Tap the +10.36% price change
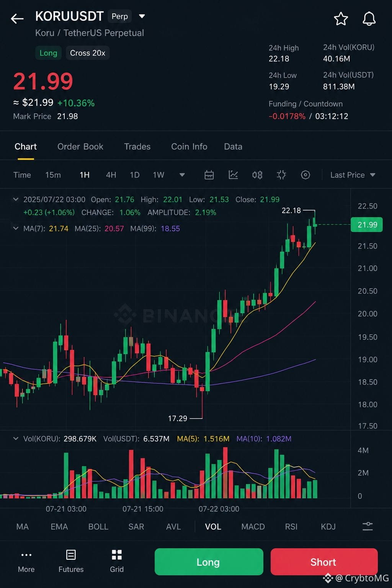The image size is (392, 588). (76, 103)
